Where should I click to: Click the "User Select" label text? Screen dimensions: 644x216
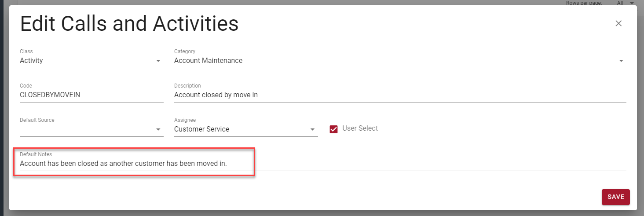pyautogui.click(x=360, y=128)
